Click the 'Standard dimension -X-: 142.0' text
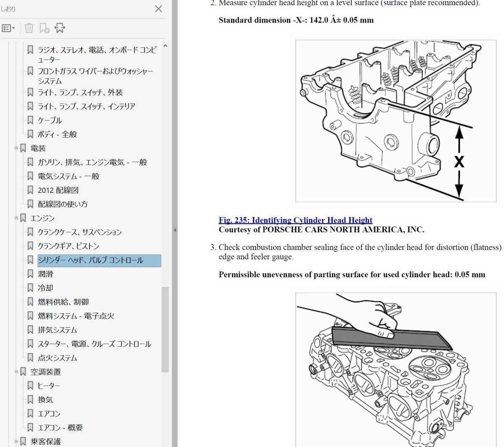504x447 pixels. 296,20
